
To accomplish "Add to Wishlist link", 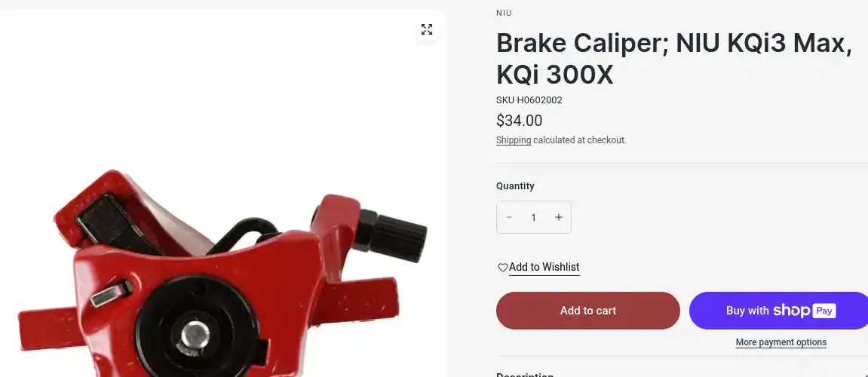I will [x=544, y=267].
